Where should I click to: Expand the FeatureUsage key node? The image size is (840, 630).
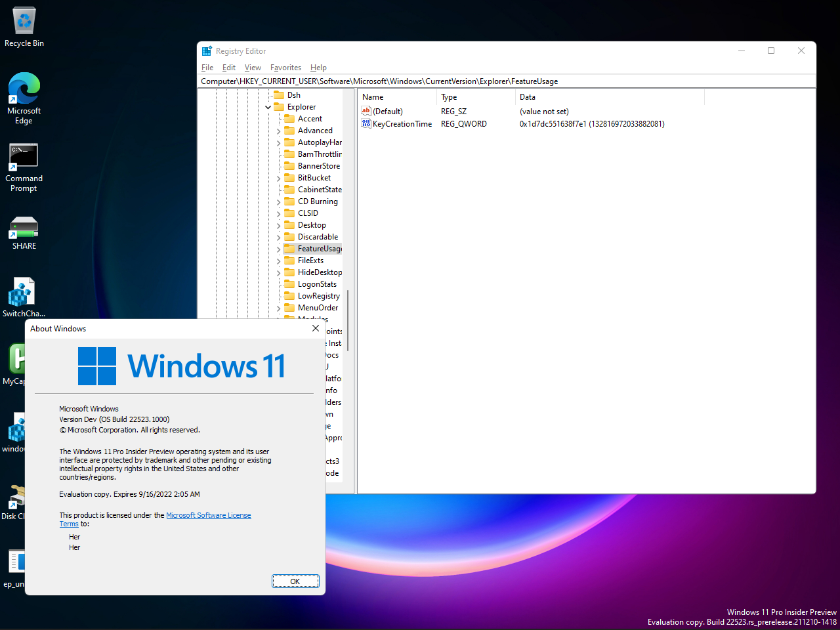tap(278, 249)
